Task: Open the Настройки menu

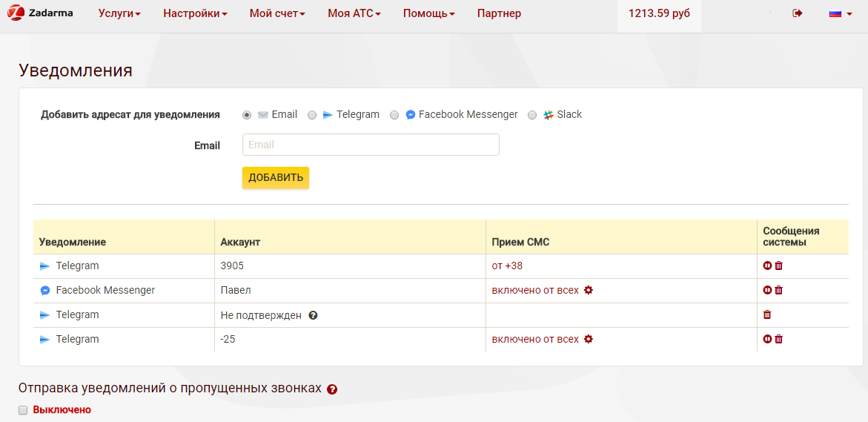Action: tap(196, 13)
